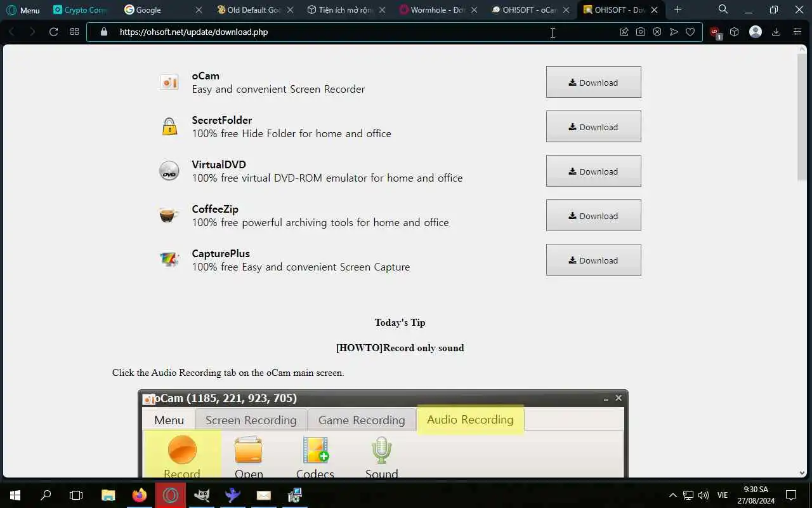812x508 pixels.
Task: Click the padlock site security icon
Action: [104, 32]
